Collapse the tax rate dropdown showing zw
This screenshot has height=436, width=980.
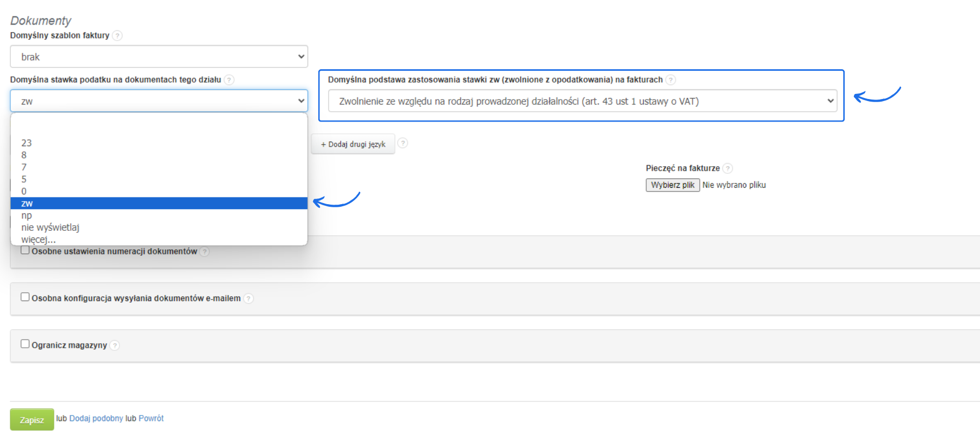pyautogui.click(x=159, y=101)
